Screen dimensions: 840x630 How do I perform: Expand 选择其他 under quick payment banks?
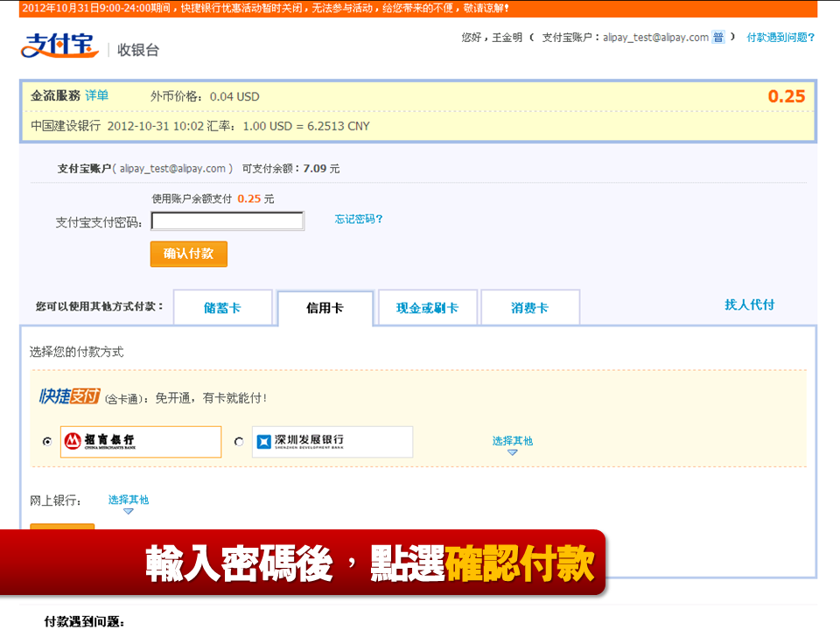(513, 441)
